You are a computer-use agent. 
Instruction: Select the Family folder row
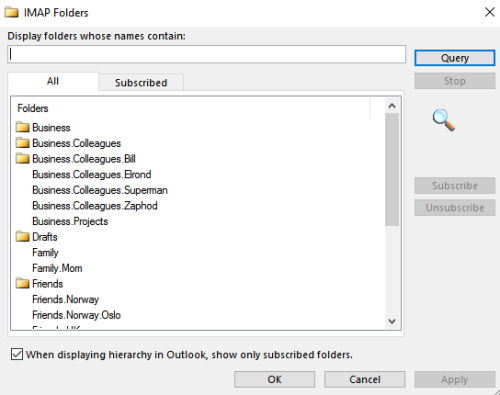click(x=45, y=253)
